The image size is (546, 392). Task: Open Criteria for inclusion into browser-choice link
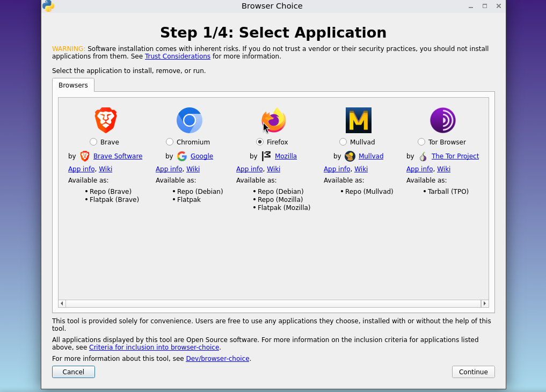point(154,347)
